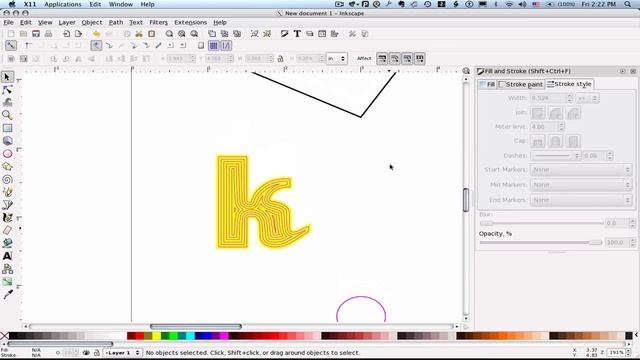Select the Paint Bucket tool

click(x=7, y=243)
